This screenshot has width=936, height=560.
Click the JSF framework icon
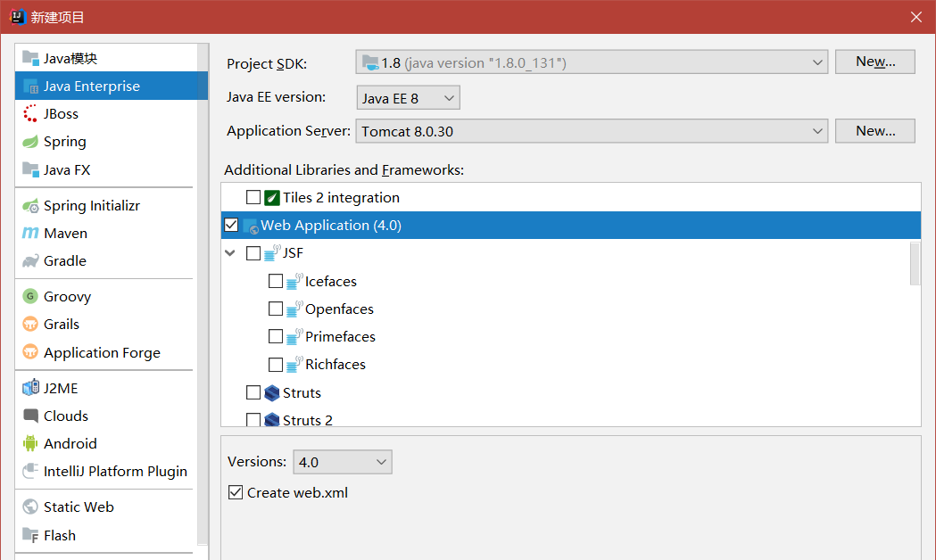tap(272, 253)
